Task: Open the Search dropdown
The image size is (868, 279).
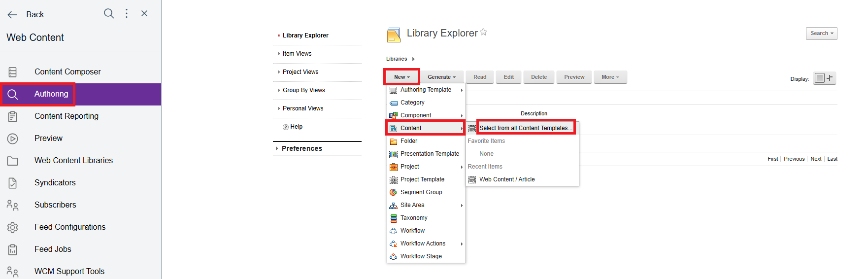Action: pos(822,34)
